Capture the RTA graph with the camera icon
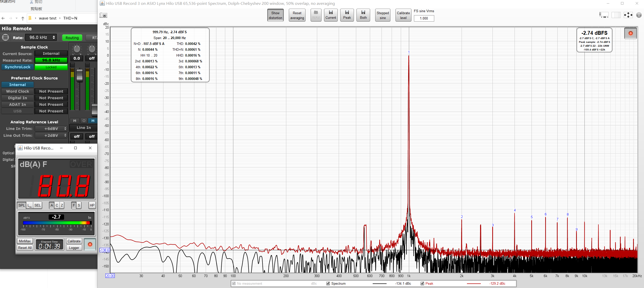Screen dimensions: 644x288 [x=103, y=15]
